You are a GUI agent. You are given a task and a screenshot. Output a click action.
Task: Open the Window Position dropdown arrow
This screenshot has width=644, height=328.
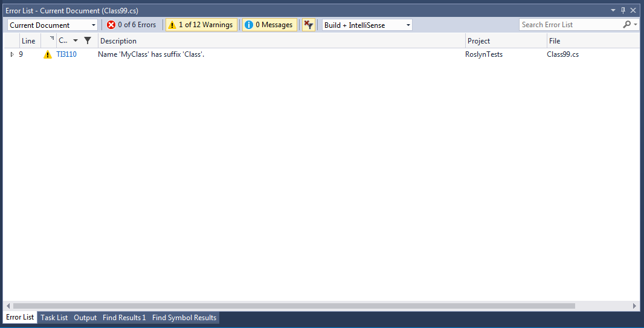point(613,10)
